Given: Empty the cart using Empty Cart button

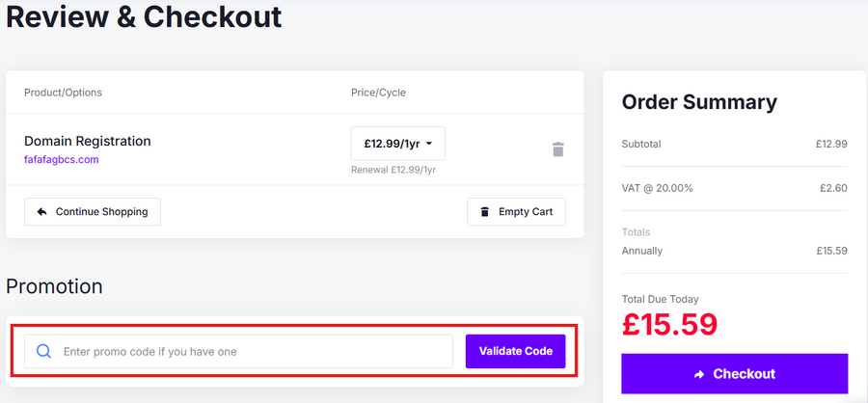Looking at the screenshot, I should (x=516, y=212).
